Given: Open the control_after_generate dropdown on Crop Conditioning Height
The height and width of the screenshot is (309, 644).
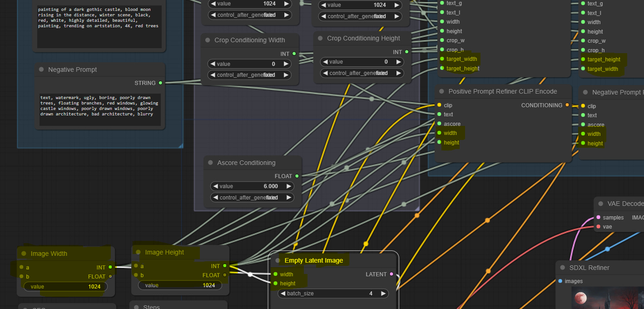Looking at the screenshot, I should tap(362, 73).
